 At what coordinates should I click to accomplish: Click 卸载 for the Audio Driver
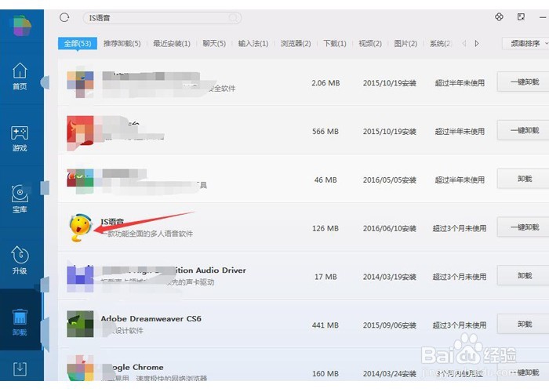click(524, 276)
